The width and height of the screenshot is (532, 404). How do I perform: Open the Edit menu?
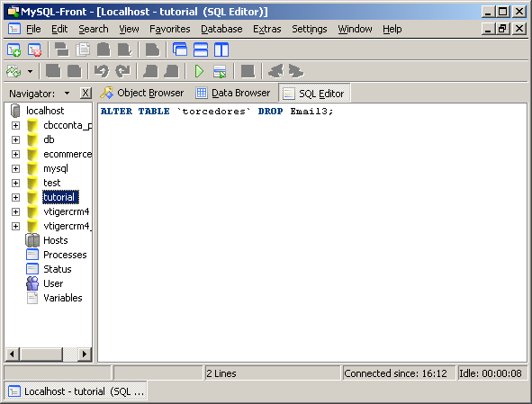(x=59, y=29)
